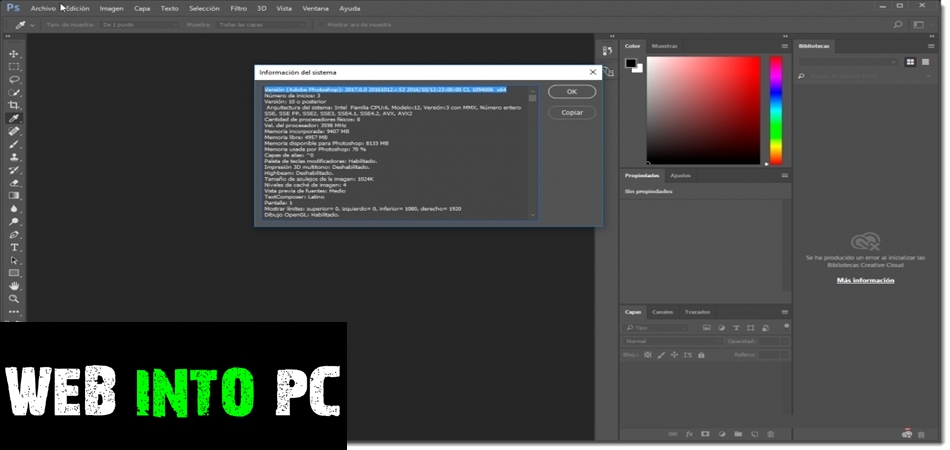The height and width of the screenshot is (450, 950).
Task: Select the Rectangular Marquee tool
Action: pos(14,67)
